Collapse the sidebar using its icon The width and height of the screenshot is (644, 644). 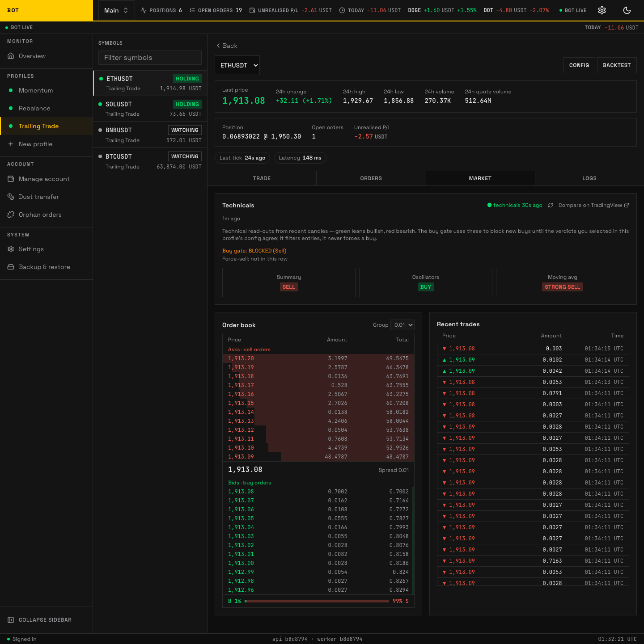[11, 620]
